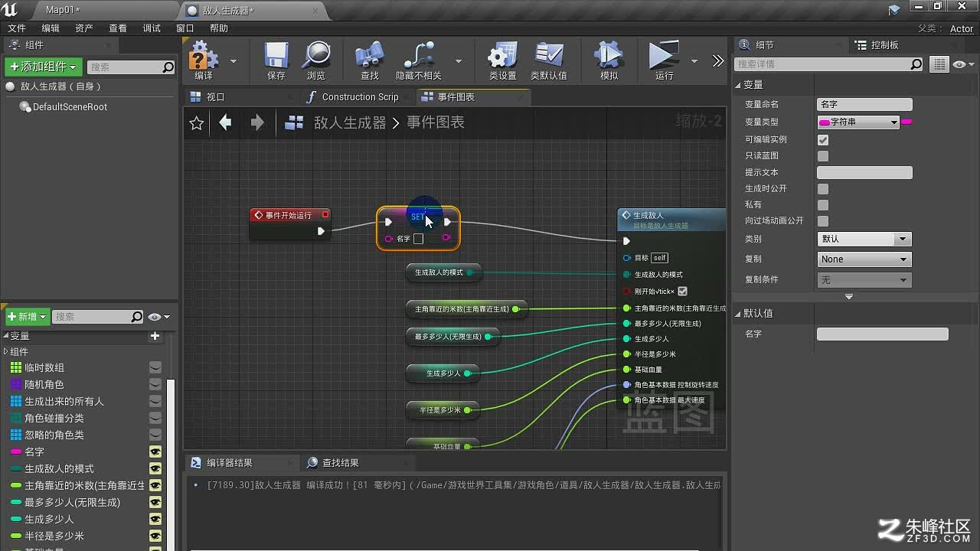Switch to 查找结果 tab
The image size is (980, 551).
pos(341,463)
